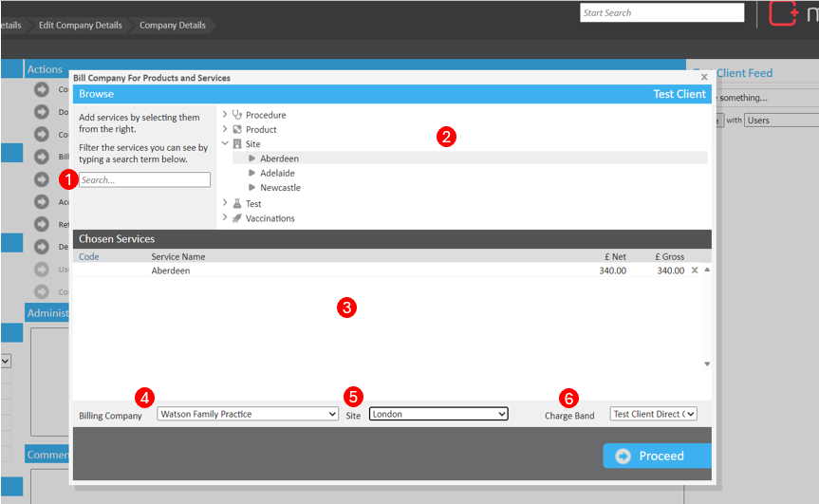Click the Site building icon

(x=237, y=144)
